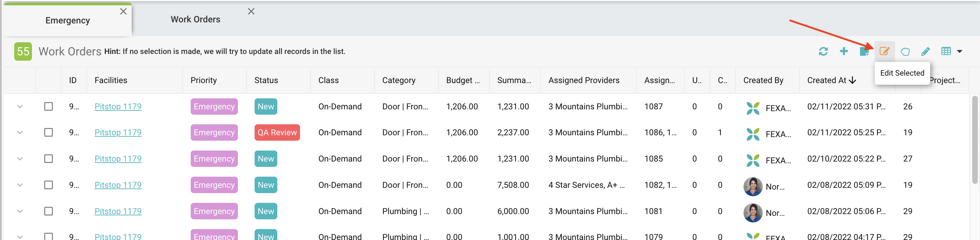
Task: Open Pitstop 1179 link in 05:31 row
Action: [x=118, y=107]
